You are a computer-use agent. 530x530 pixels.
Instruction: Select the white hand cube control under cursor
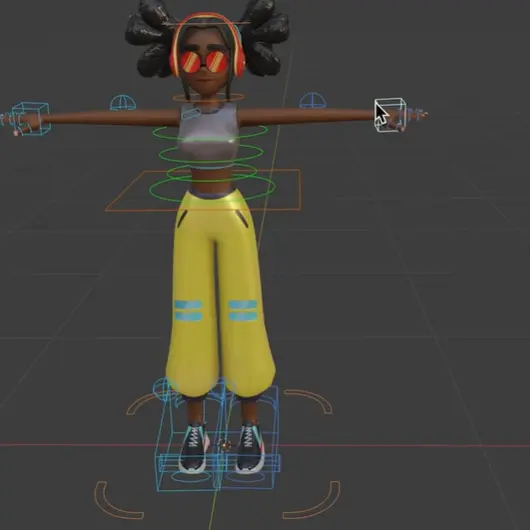pos(390,115)
